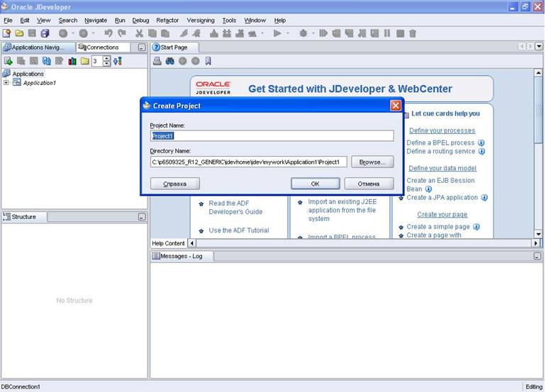Click the colored bar chart navigator icon
This screenshot has height=392, width=546.
point(72,61)
